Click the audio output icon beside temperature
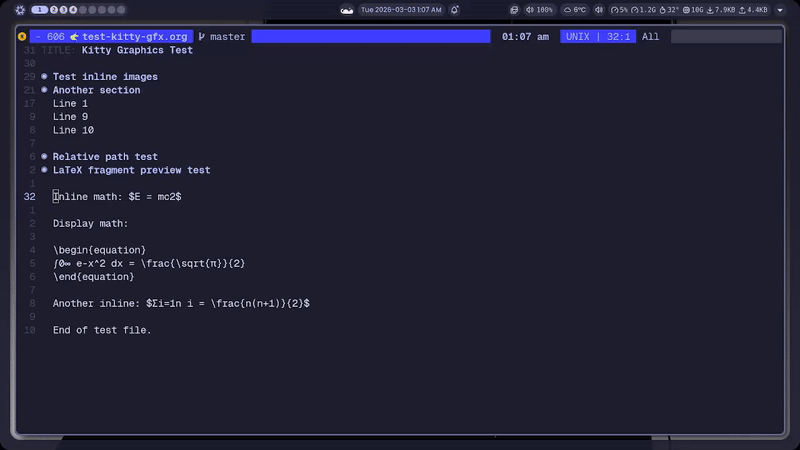Screen dimensions: 800x450 pyautogui.click(x=599, y=10)
